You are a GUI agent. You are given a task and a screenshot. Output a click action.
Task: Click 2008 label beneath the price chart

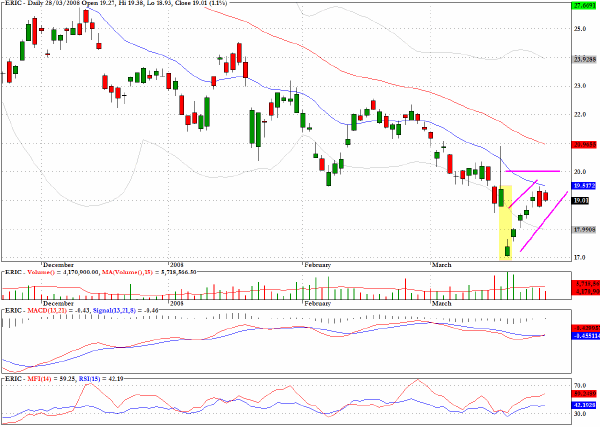coord(176,265)
